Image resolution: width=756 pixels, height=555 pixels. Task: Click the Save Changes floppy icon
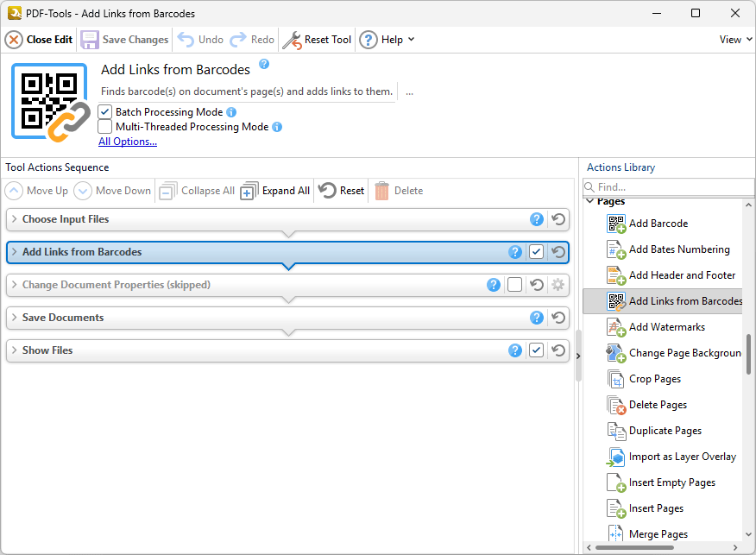point(89,40)
